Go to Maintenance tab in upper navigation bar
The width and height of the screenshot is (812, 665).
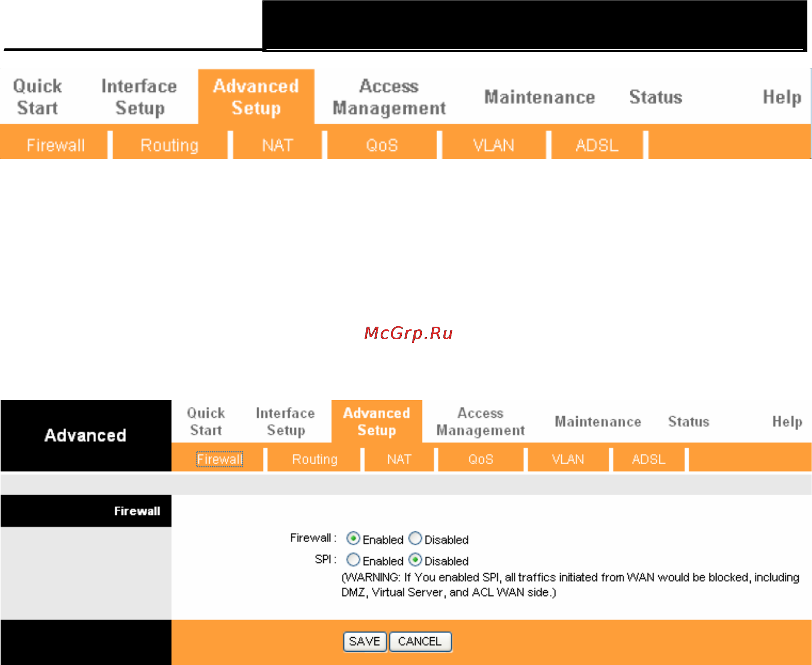(540, 97)
